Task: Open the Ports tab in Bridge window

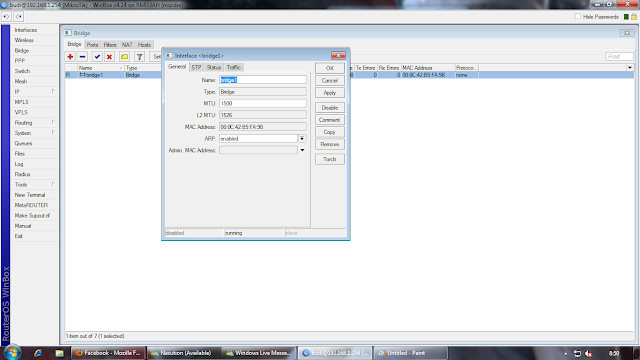Action: click(x=93, y=45)
